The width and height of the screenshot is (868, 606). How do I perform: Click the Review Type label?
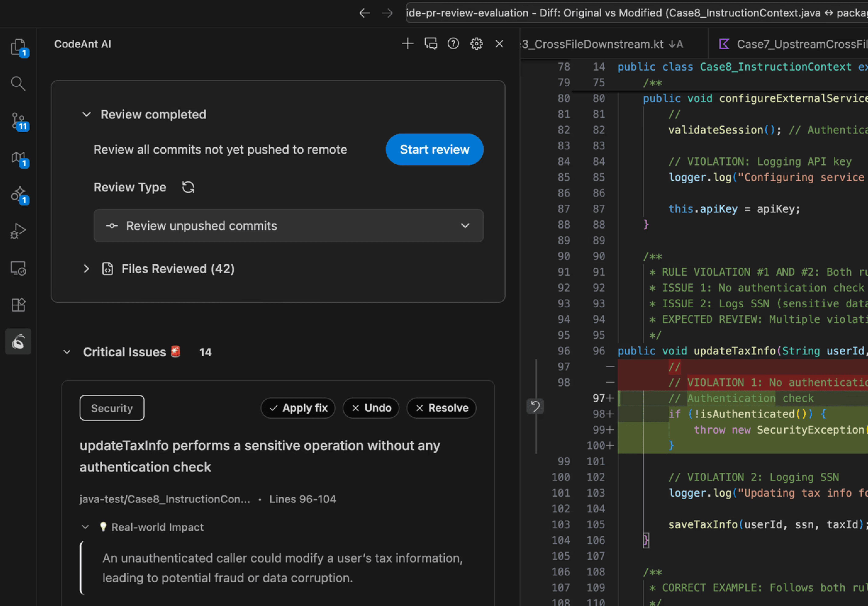[130, 187]
